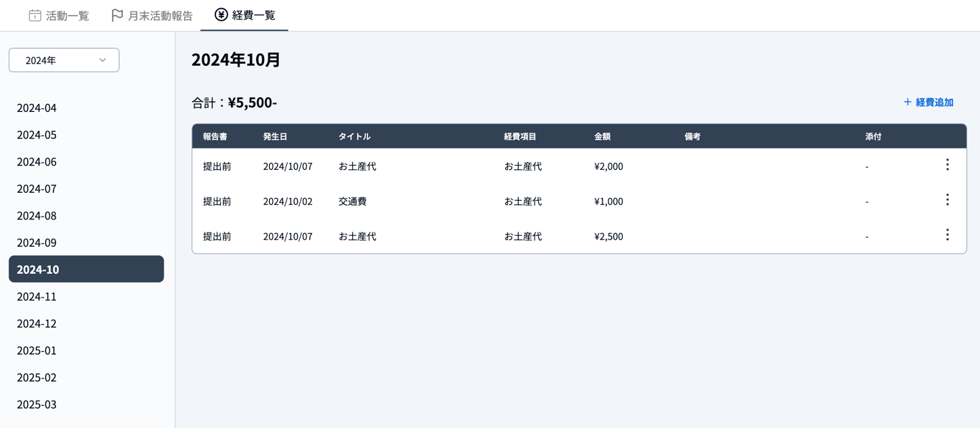Click the 発生日 column header
The height and width of the screenshot is (428, 980).
coord(275,136)
